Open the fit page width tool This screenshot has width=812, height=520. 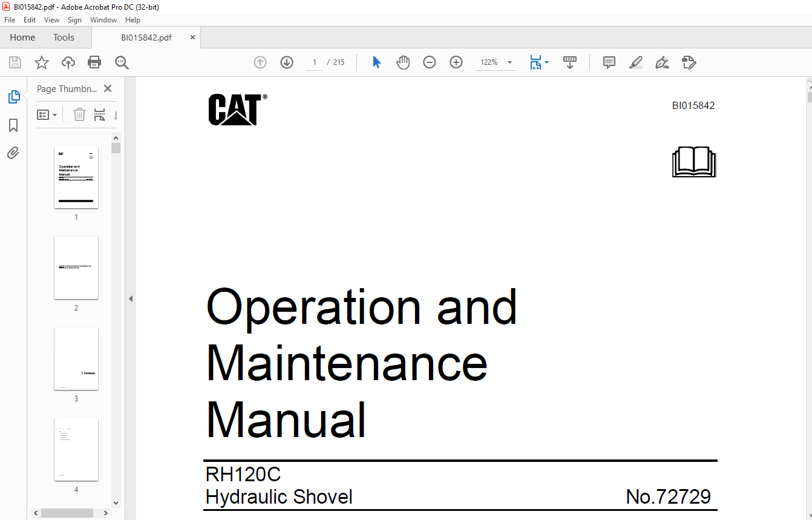tap(535, 62)
